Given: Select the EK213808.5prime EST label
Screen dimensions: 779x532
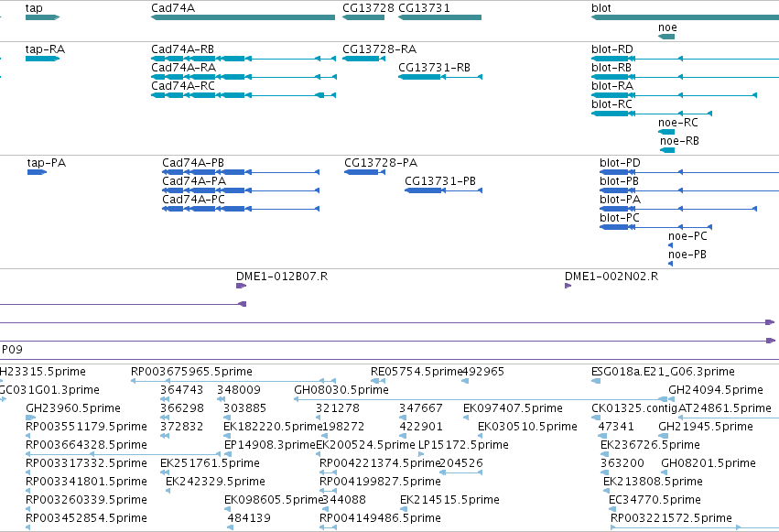Looking at the screenshot, I should click(x=653, y=482).
